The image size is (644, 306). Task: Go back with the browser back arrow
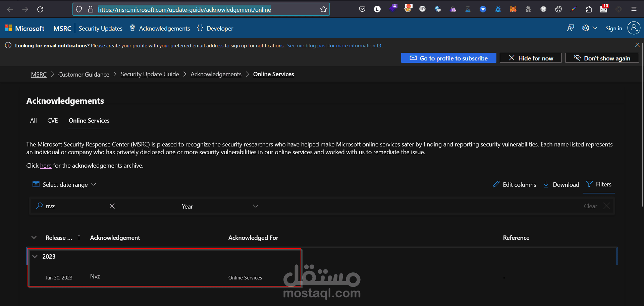tap(10, 9)
